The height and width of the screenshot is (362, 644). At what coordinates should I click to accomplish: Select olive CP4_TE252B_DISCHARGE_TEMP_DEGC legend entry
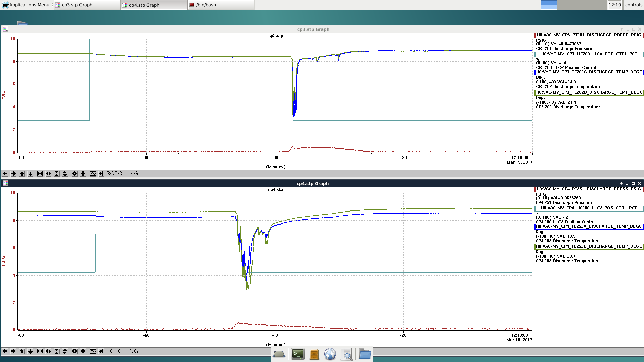click(x=589, y=246)
